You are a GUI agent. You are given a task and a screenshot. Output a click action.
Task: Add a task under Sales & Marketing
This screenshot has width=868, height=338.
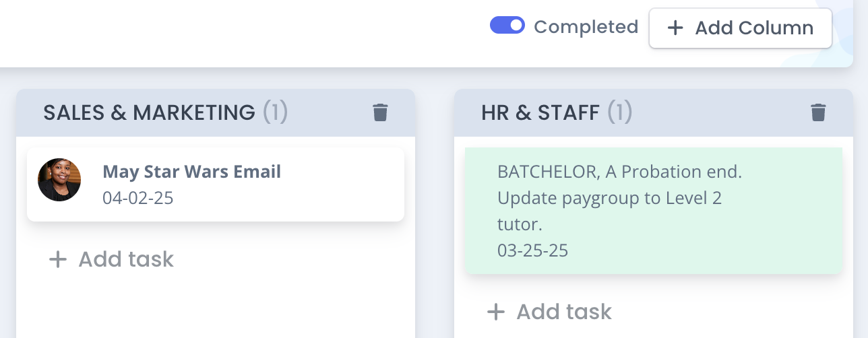click(125, 259)
